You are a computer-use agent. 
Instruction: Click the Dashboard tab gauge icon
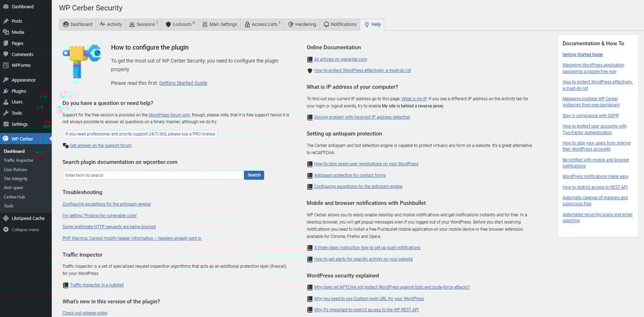pos(66,24)
